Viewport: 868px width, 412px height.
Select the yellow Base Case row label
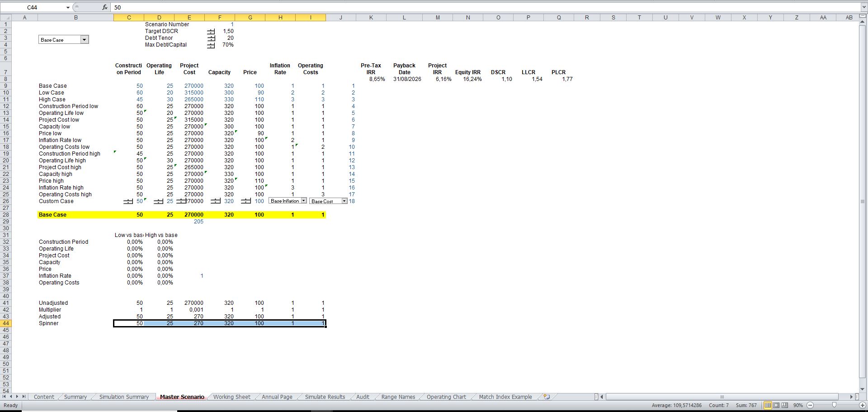[x=52, y=215]
